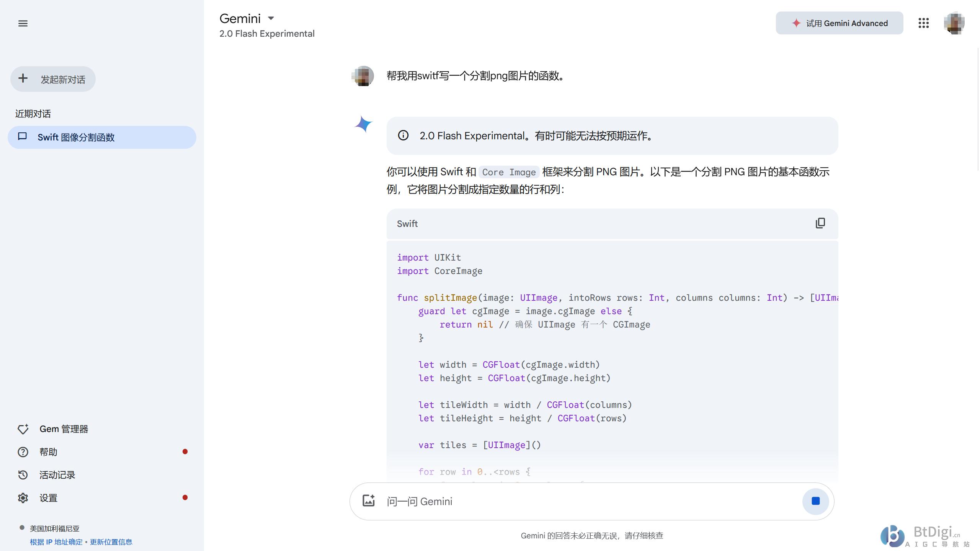Open 设置 settings
The height and width of the screenshot is (551, 980).
[x=102, y=498]
